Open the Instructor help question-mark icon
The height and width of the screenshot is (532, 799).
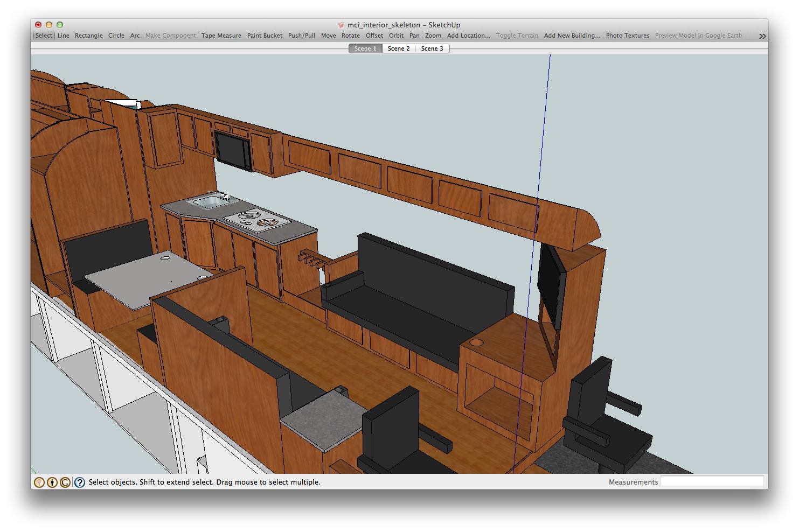[x=80, y=482]
